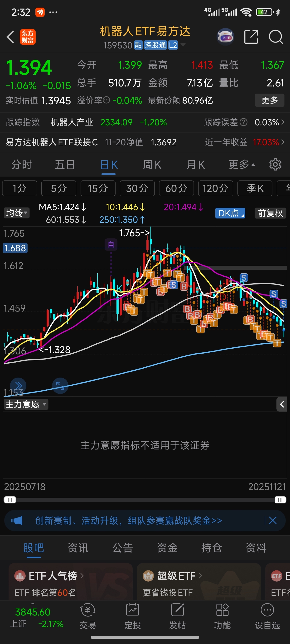Switch to 周K tab
The width and height of the screenshot is (290, 644).
pos(152,165)
